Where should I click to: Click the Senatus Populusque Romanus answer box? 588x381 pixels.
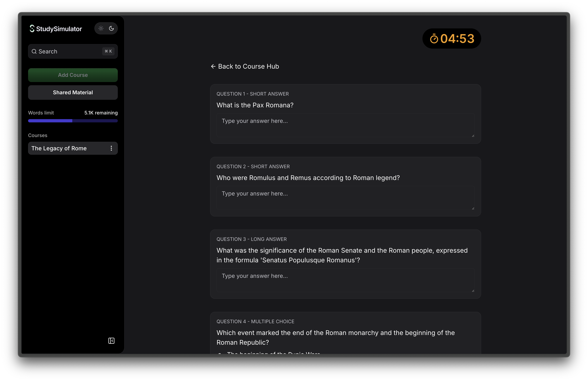(x=345, y=280)
